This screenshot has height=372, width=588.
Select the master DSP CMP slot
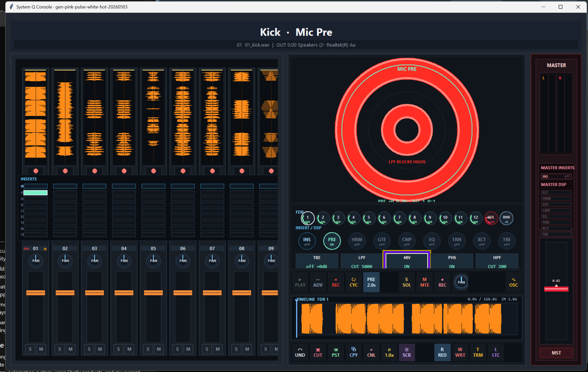[556, 210]
